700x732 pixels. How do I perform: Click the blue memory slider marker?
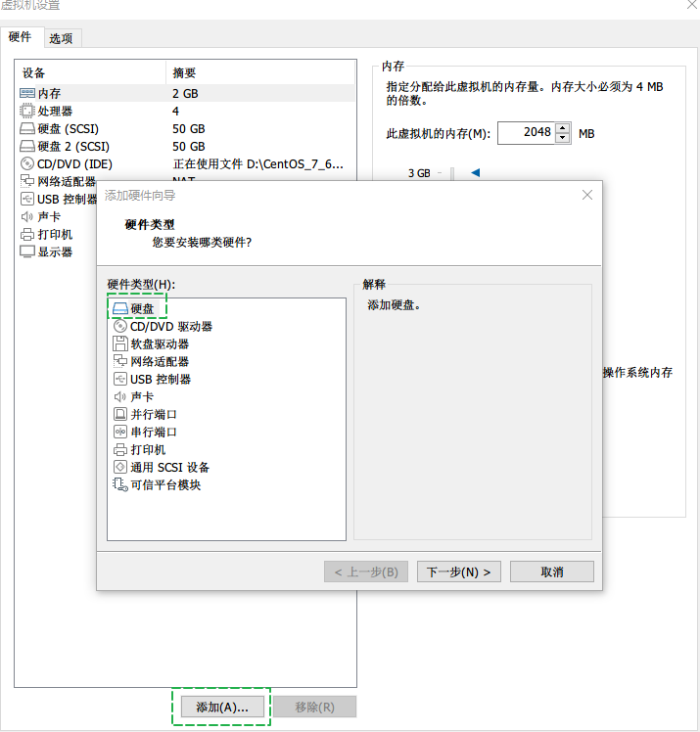475,173
